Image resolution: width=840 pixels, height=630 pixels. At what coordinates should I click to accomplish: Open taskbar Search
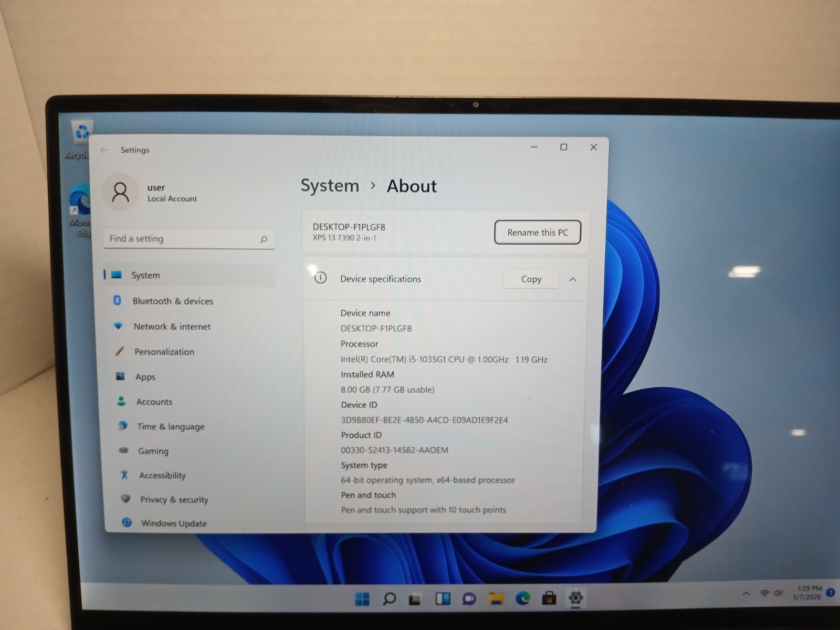(x=389, y=598)
